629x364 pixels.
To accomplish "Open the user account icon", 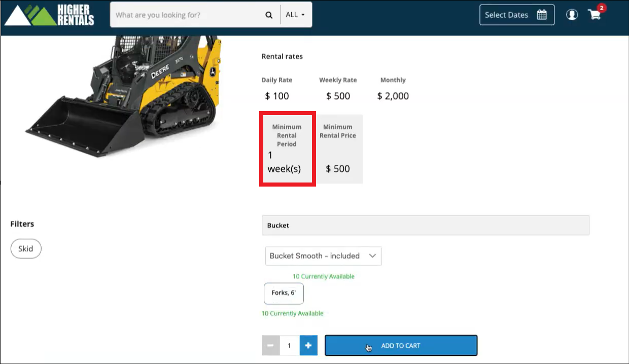I will 572,15.
